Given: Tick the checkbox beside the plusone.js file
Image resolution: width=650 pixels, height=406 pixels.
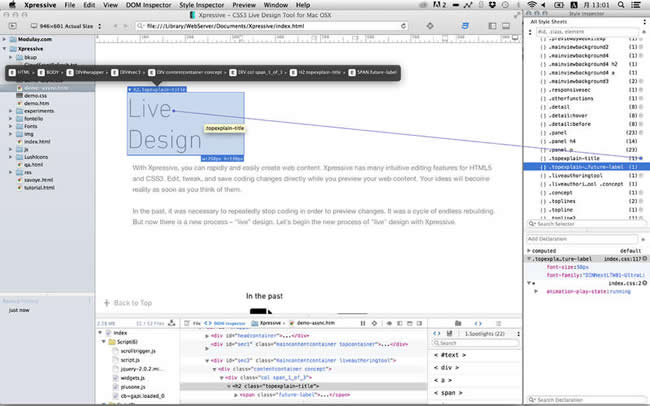Looking at the screenshot, I should pyautogui.click(x=116, y=387).
